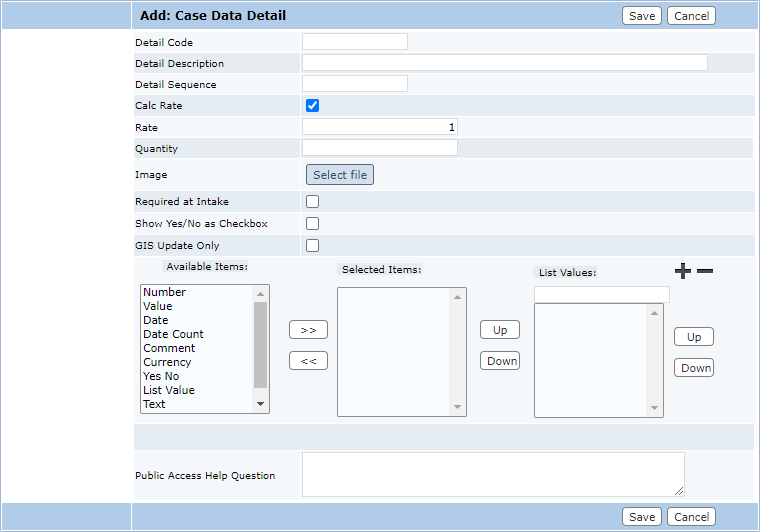The image size is (760, 532).
Task: Click the Public Access Help Question textarea
Action: point(493,474)
